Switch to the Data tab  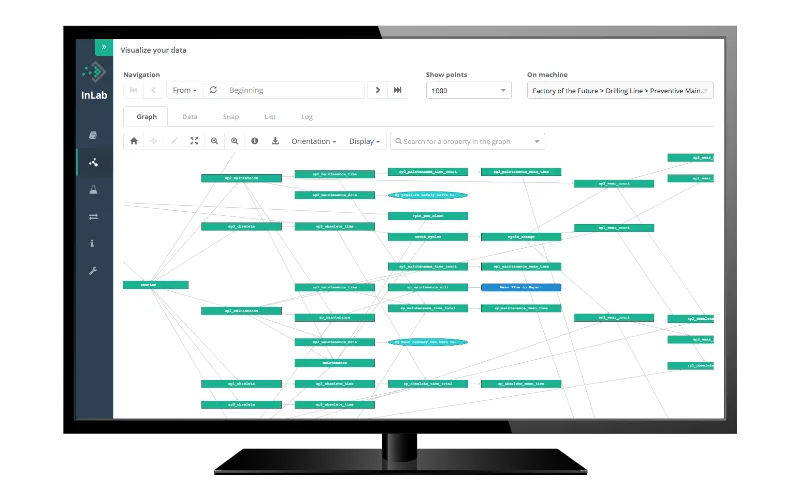click(x=190, y=117)
